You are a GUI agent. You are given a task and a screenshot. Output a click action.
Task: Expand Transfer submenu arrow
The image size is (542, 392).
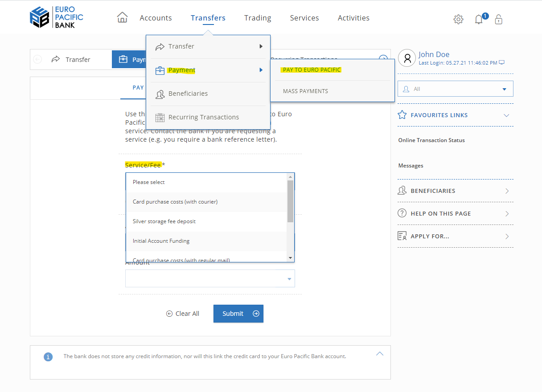pyautogui.click(x=261, y=46)
